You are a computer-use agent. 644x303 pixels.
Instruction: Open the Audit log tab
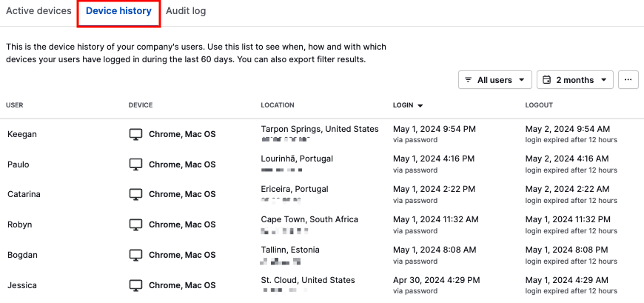tap(186, 11)
